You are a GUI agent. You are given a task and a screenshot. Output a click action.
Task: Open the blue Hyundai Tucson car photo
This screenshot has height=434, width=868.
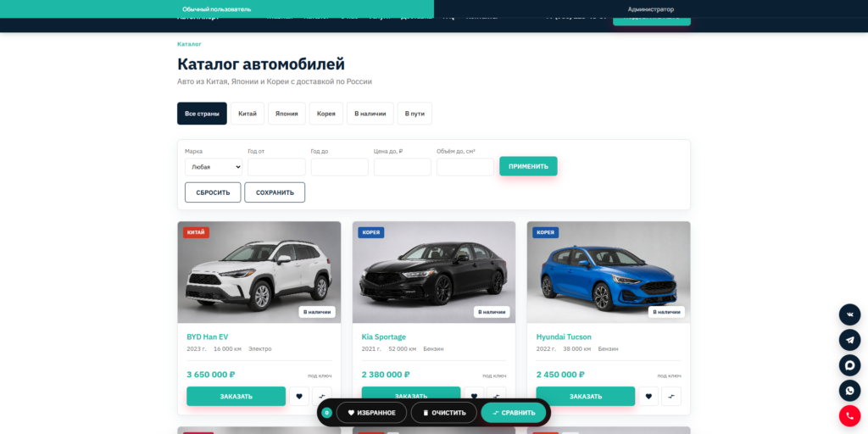pos(609,272)
